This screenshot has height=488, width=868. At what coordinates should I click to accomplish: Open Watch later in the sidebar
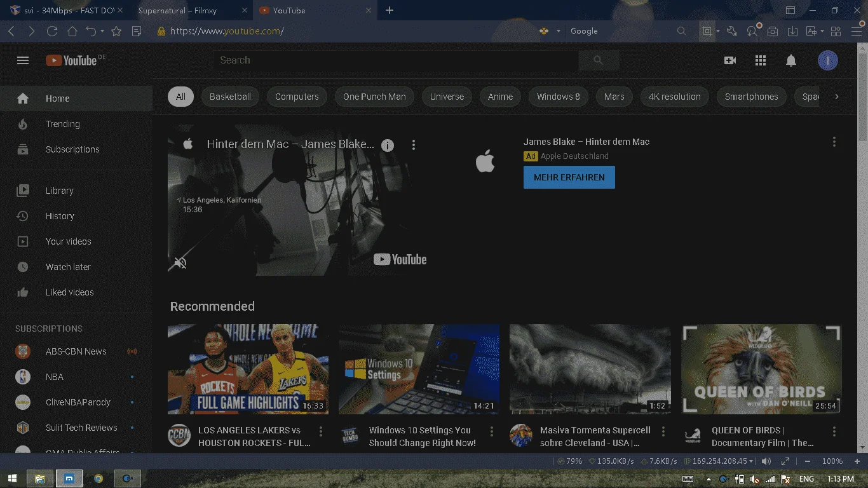click(76, 267)
